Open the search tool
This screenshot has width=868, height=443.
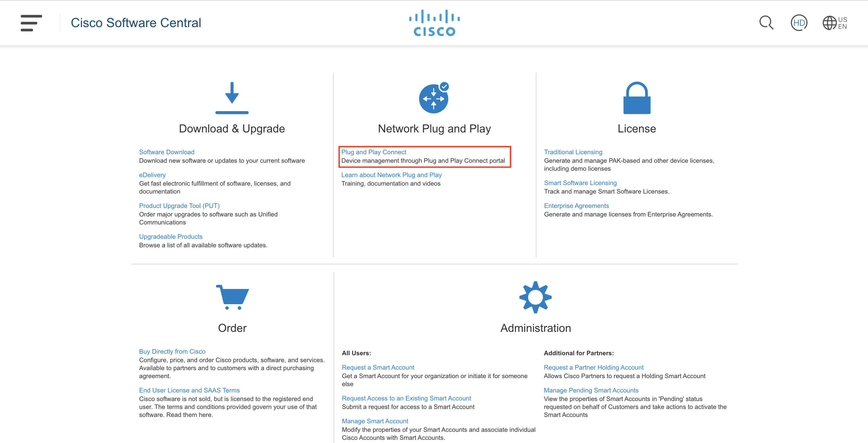pos(766,23)
